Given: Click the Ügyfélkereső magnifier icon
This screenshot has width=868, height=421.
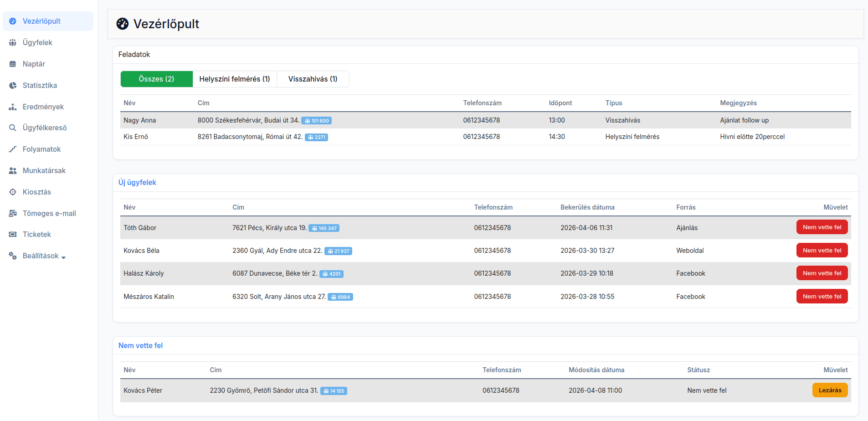Looking at the screenshot, I should [x=13, y=128].
